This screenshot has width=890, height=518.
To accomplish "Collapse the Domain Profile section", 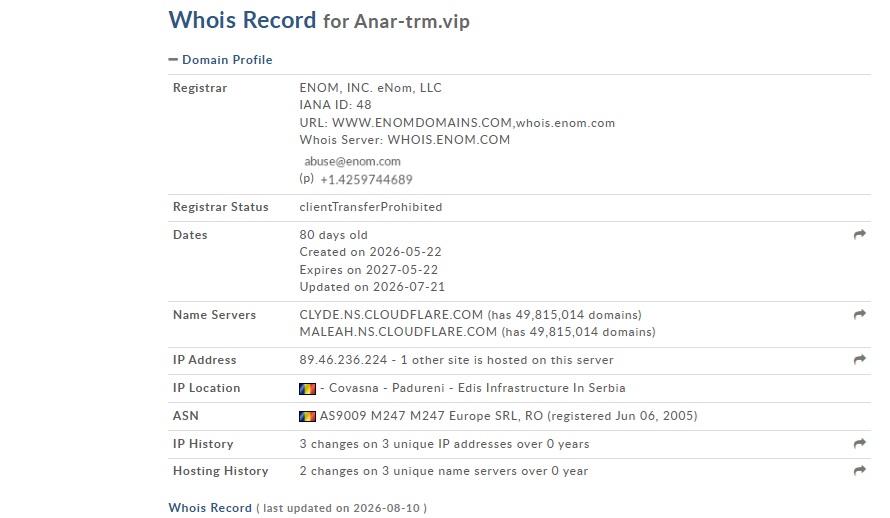I will pyautogui.click(x=173, y=60).
